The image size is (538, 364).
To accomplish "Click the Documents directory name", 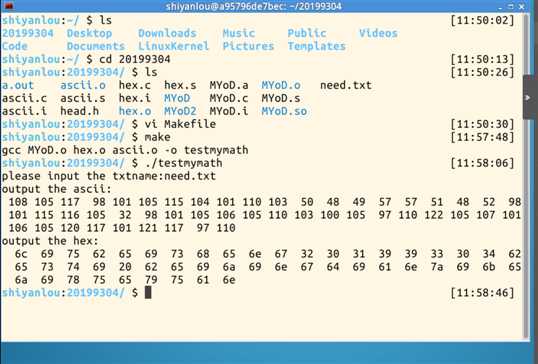I will (x=96, y=46).
